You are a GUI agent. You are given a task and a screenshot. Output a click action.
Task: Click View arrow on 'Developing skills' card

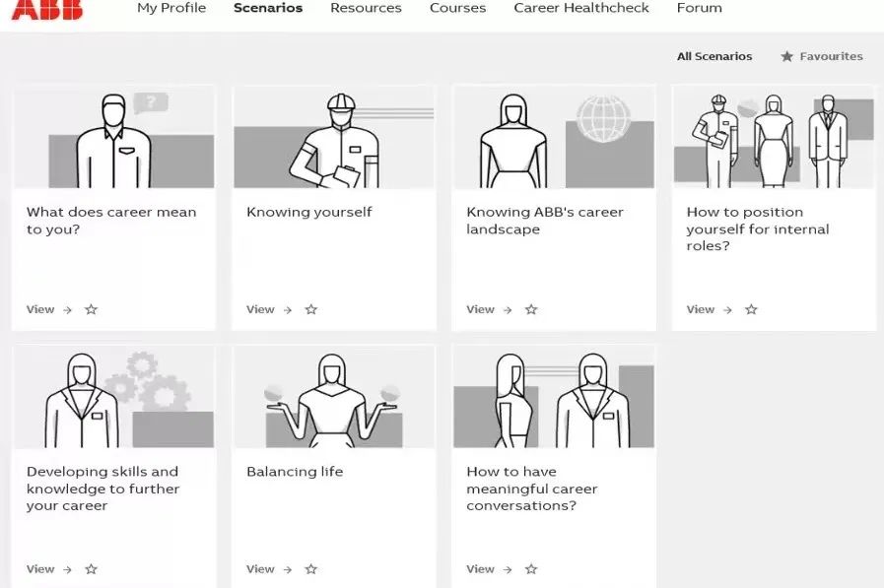[67, 569]
